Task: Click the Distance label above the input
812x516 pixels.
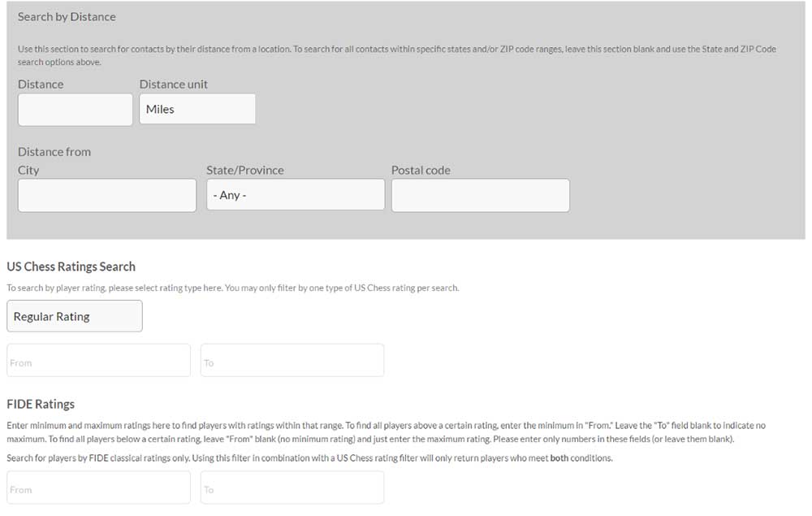Action: point(41,84)
